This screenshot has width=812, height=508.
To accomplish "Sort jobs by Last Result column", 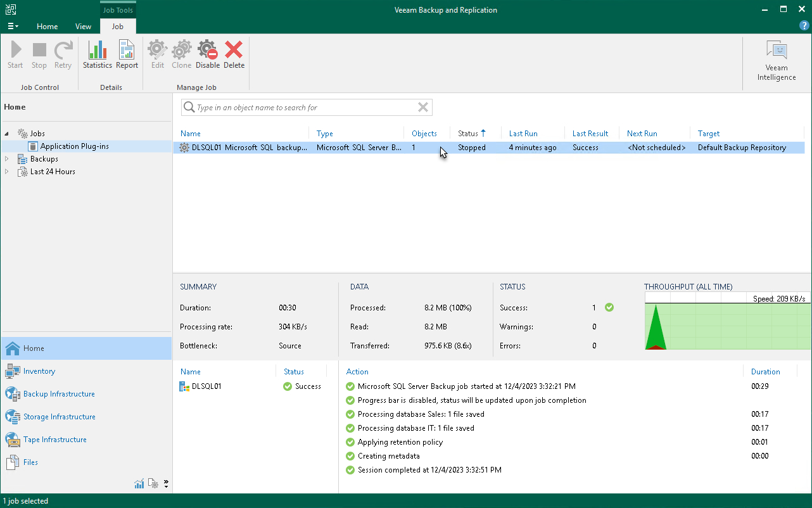I will click(x=592, y=134).
